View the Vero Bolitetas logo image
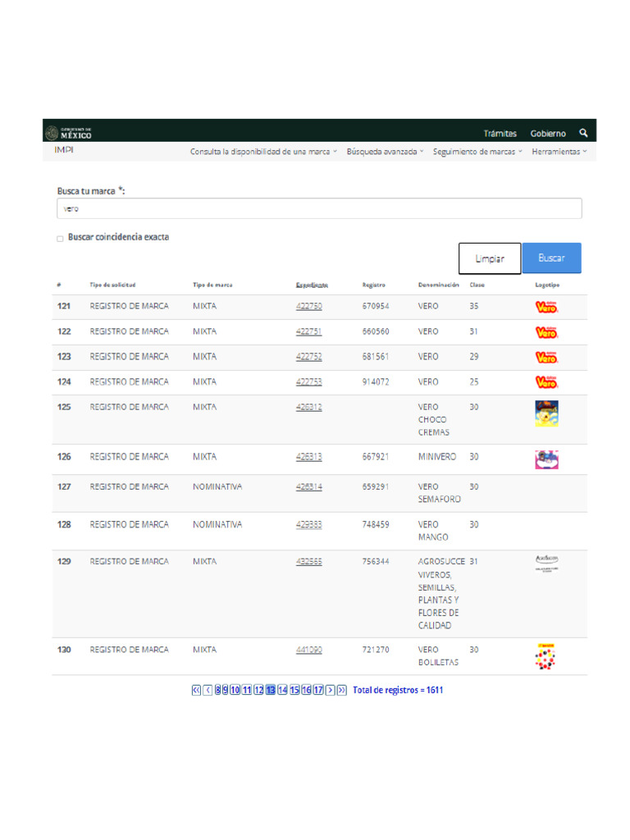This screenshot has width=630, height=840. click(x=546, y=656)
